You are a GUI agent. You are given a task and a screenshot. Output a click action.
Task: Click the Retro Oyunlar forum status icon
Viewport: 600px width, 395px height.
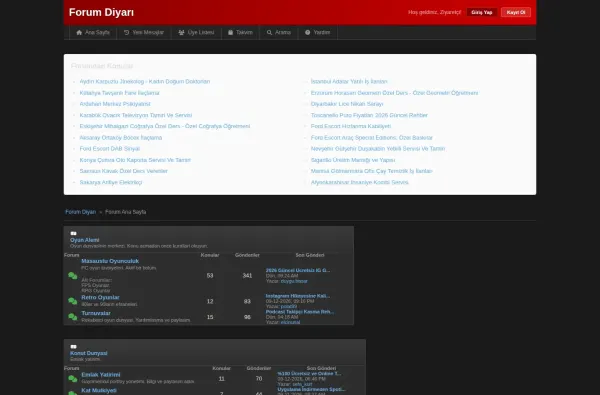point(73,301)
